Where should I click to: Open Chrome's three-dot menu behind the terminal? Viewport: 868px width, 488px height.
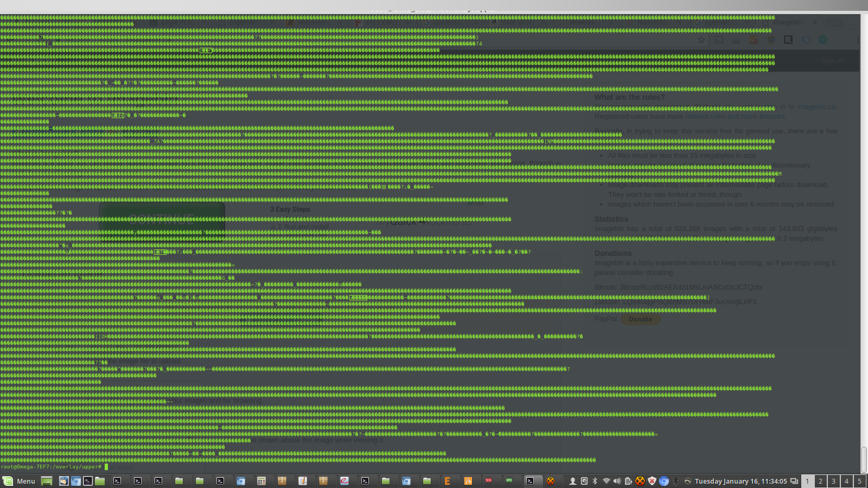pyautogui.click(x=858, y=40)
